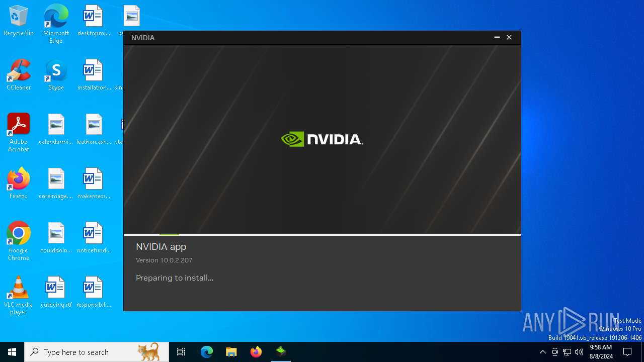
Task: Close the NVIDIA installer window
Action: pyautogui.click(x=509, y=38)
